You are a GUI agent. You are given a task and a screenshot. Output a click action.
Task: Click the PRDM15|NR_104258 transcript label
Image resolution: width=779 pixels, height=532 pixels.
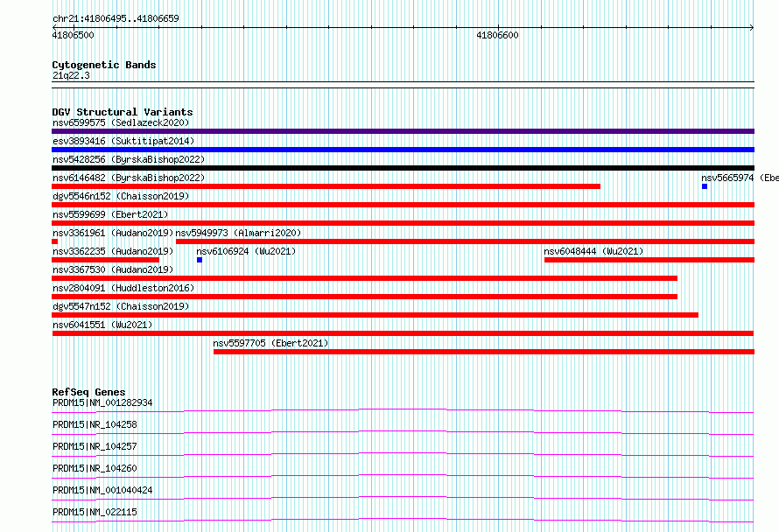95,424
